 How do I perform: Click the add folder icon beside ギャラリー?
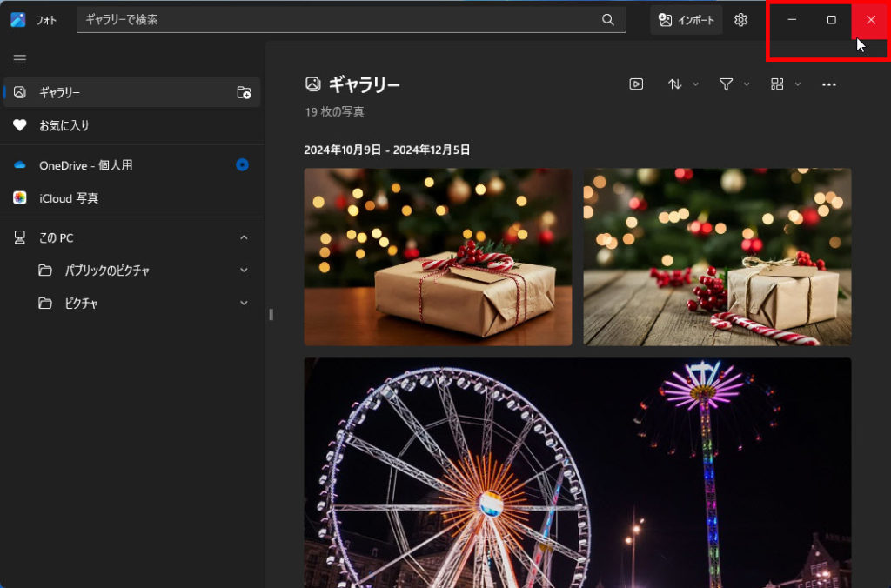pyautogui.click(x=244, y=92)
